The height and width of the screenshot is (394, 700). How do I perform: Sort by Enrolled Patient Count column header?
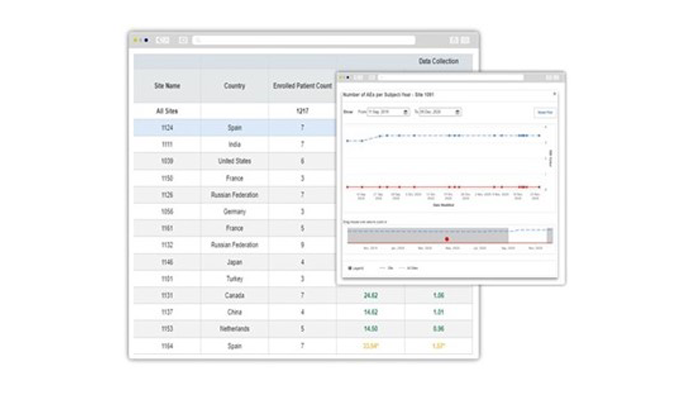[302, 86]
